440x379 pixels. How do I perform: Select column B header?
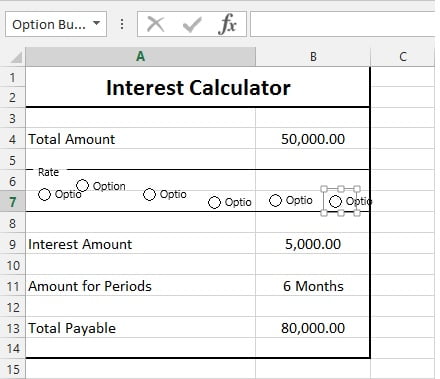pyautogui.click(x=313, y=57)
